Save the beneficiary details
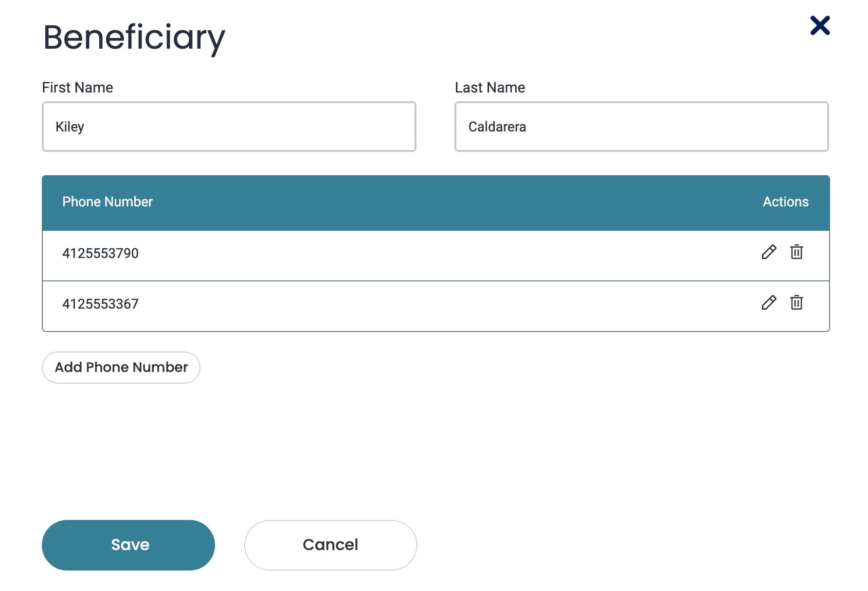The image size is (868, 591). point(128,545)
